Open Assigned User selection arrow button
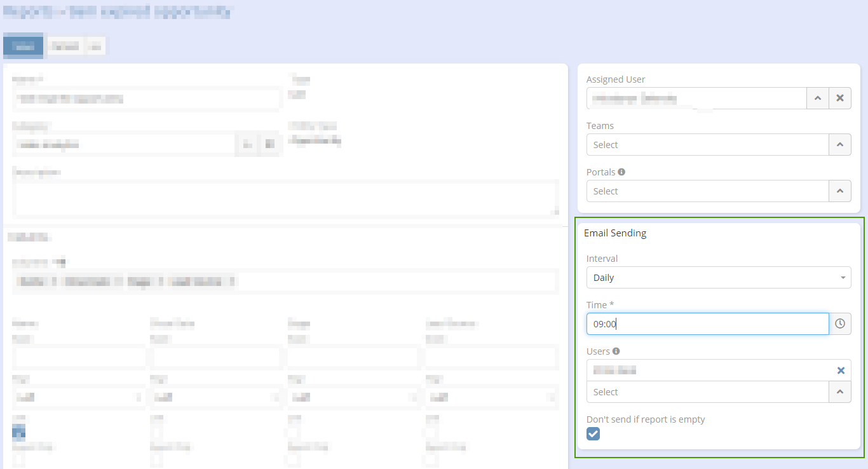Image resolution: width=868 pixels, height=469 pixels. pos(818,99)
